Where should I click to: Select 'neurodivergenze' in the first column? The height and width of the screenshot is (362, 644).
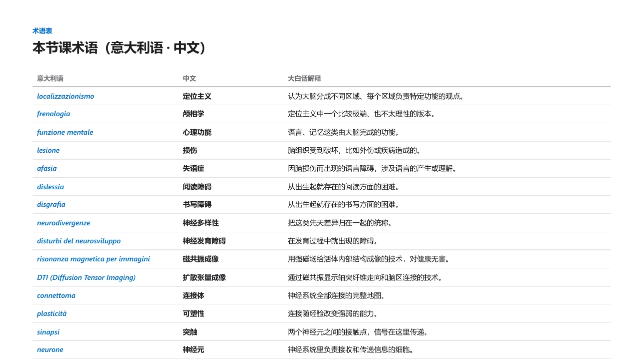click(x=64, y=223)
